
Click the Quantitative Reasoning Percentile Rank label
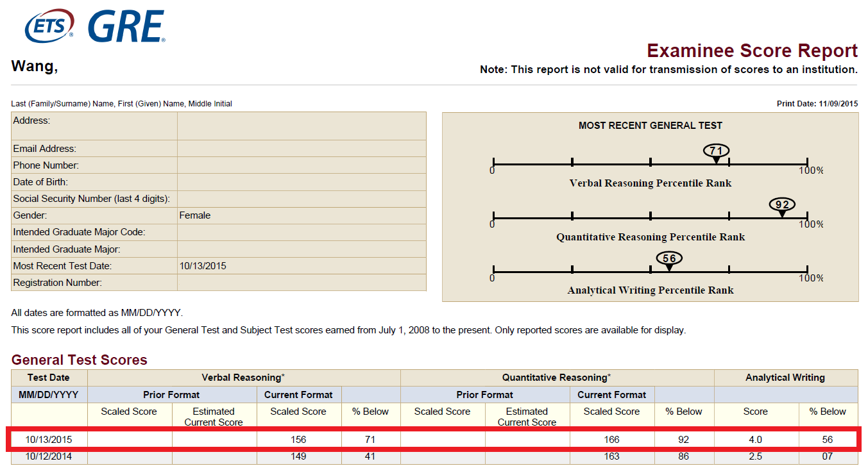tap(651, 237)
